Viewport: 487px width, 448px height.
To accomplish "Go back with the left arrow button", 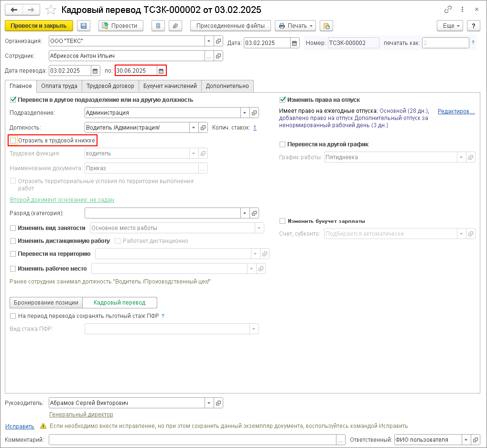I will click(x=14, y=10).
